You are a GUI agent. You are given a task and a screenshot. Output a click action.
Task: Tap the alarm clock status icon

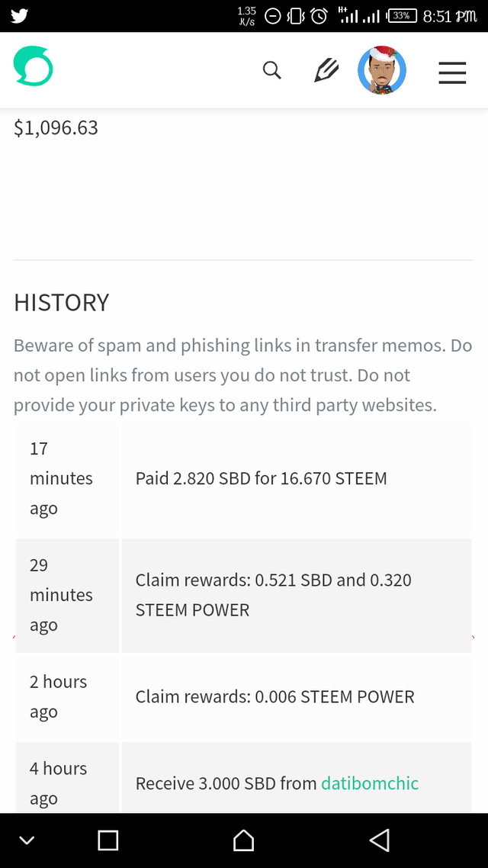click(319, 15)
